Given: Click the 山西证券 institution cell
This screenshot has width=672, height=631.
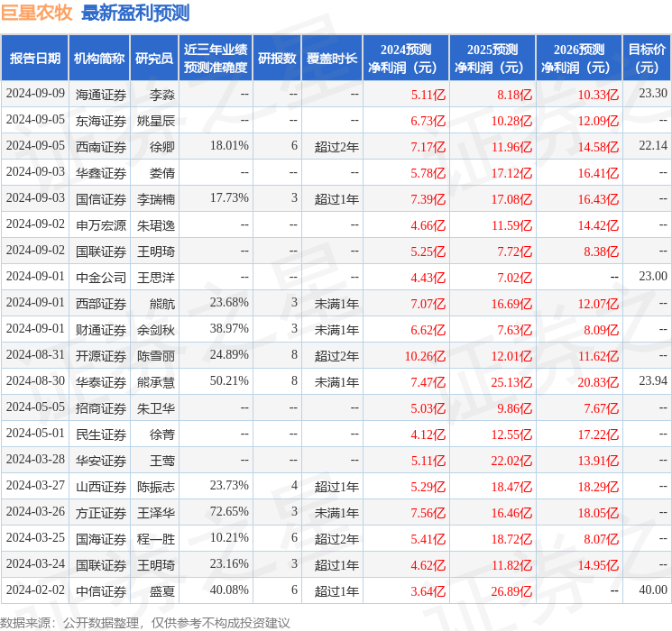Looking at the screenshot, I should [x=101, y=487].
